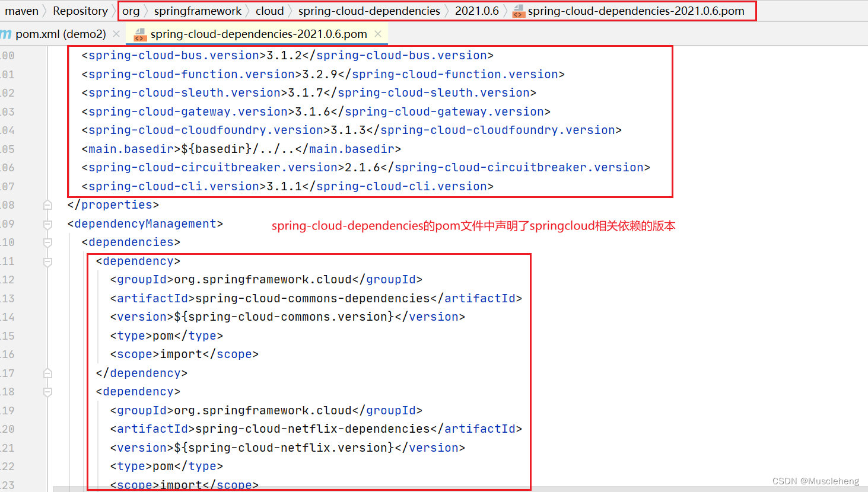Click the spring-cloud-cli.version 3.1.1 line
The width and height of the screenshot is (868, 492).
(287, 186)
